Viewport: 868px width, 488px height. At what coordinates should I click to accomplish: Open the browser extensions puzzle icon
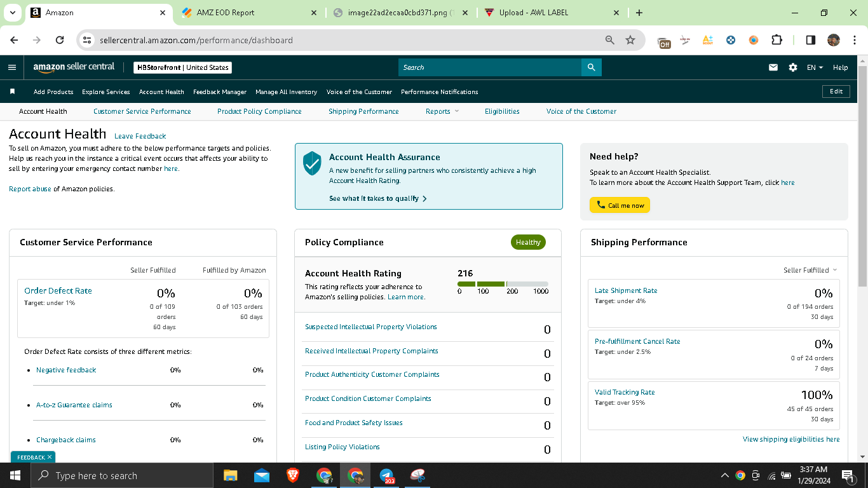tap(776, 40)
